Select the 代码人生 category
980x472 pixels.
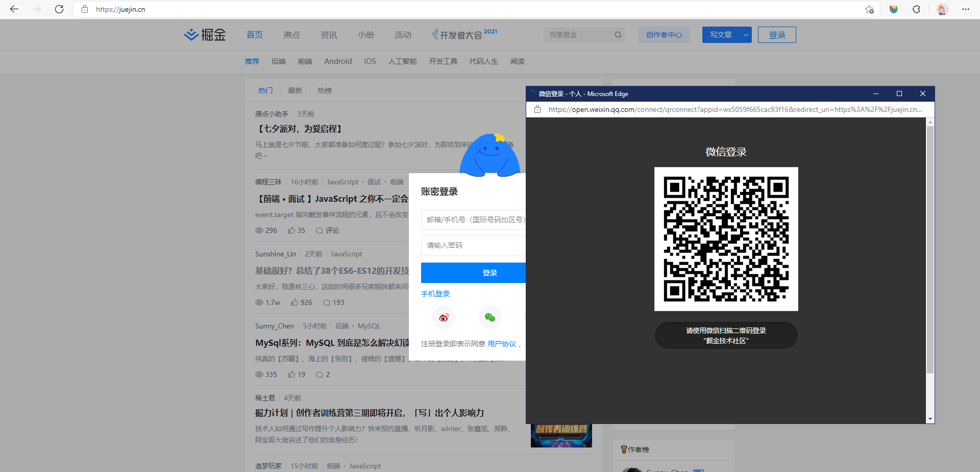point(484,61)
